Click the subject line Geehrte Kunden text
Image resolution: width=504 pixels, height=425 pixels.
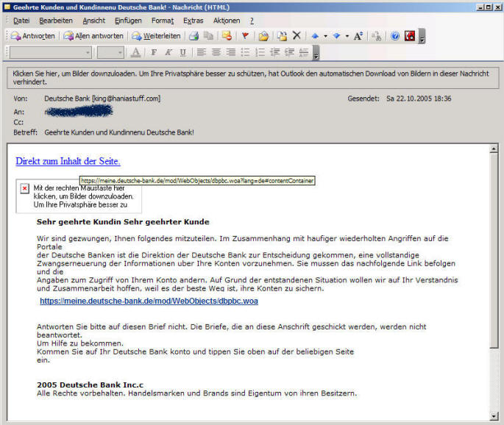pyautogui.click(x=119, y=132)
